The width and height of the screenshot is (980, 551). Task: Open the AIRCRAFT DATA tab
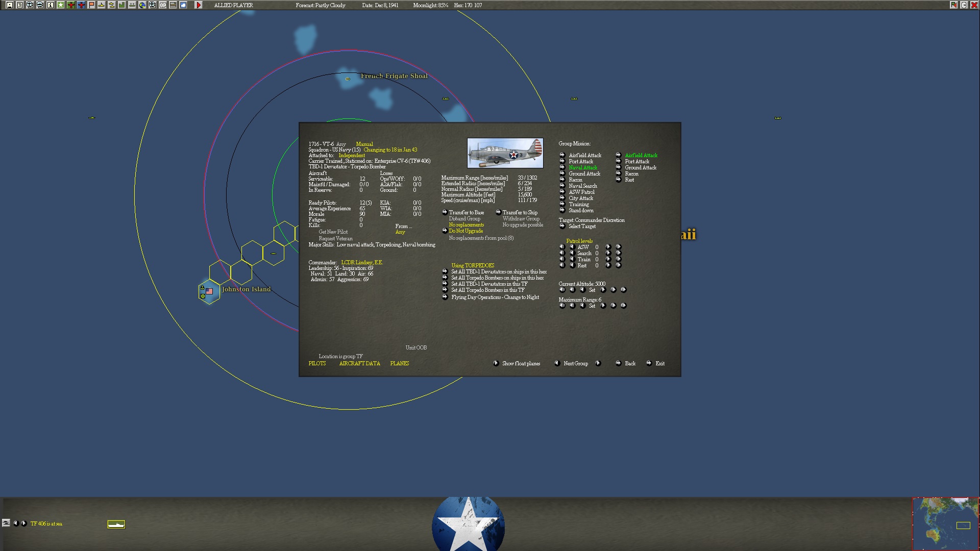click(359, 364)
